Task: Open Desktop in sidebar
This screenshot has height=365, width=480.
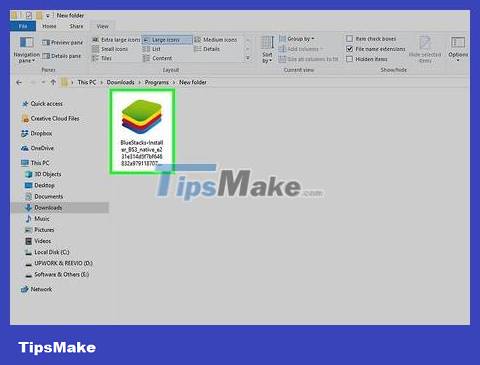Action: coord(40,185)
